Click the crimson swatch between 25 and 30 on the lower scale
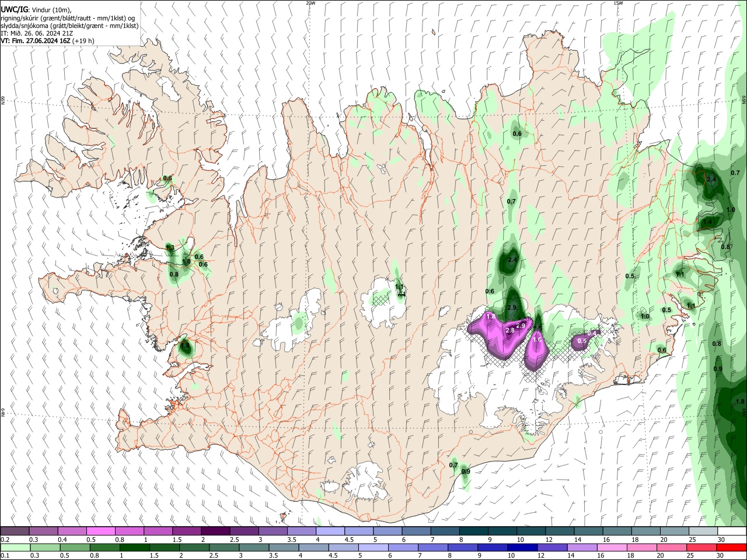Viewport: 747px width, 560px height. click(701, 547)
